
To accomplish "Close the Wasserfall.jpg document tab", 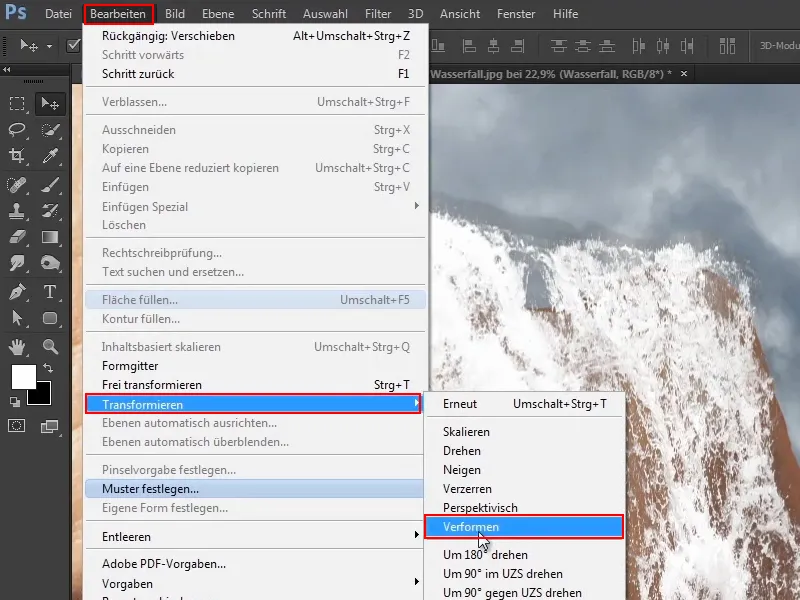I will coord(684,74).
